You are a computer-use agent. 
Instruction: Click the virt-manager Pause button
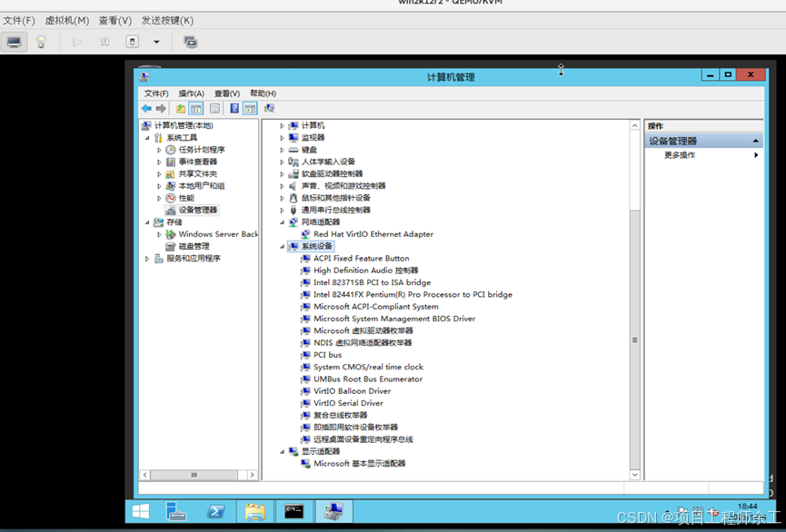click(x=104, y=42)
